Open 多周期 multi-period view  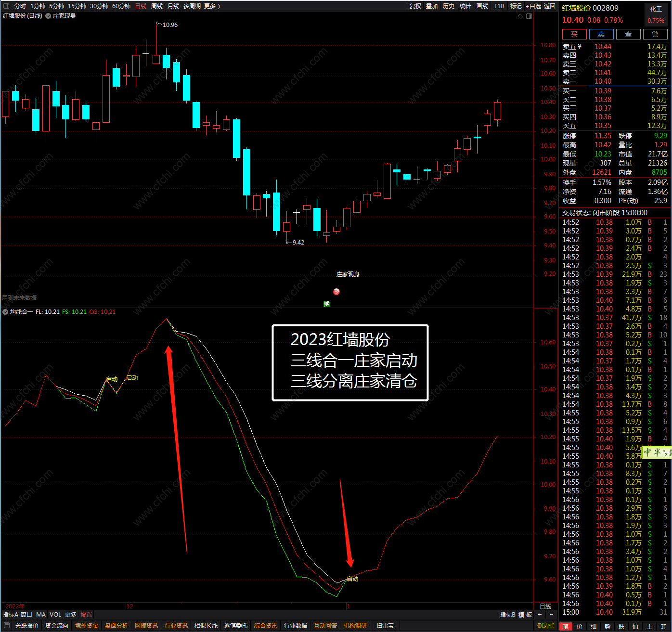192,6
